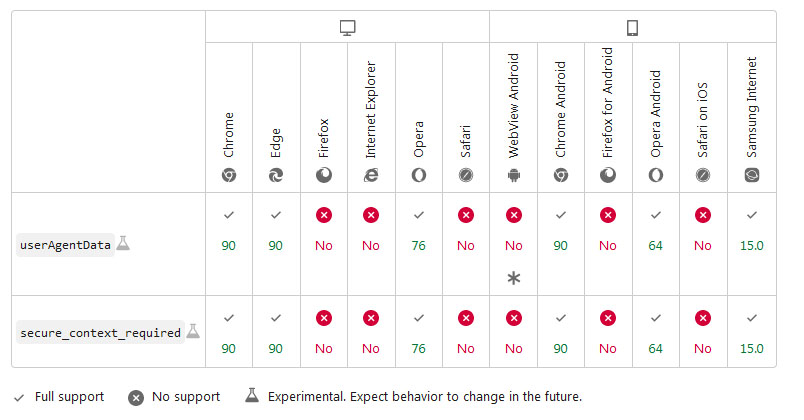Image resolution: width=804 pixels, height=420 pixels.
Task: Click the Edge browser logo icon
Action: [x=276, y=175]
